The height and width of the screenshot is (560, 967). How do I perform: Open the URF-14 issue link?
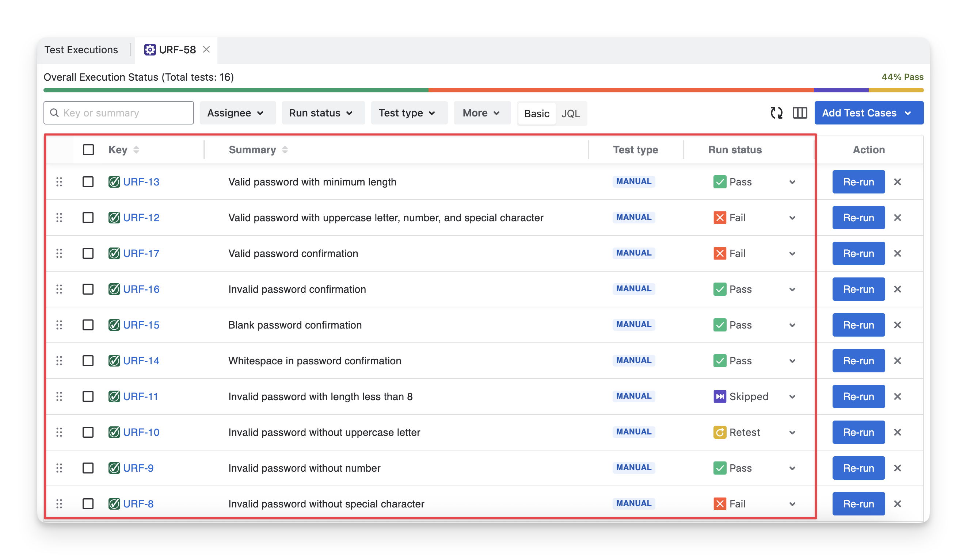[x=141, y=361]
